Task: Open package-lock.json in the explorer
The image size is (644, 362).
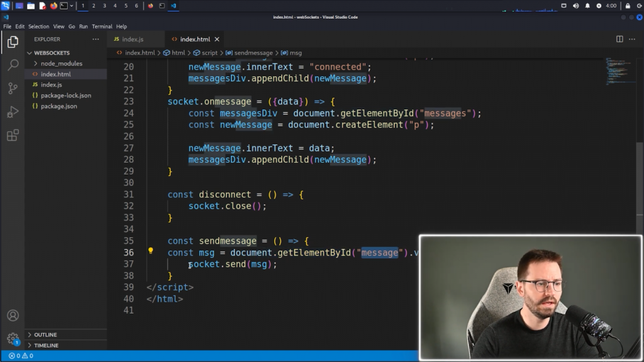Action: point(65,96)
